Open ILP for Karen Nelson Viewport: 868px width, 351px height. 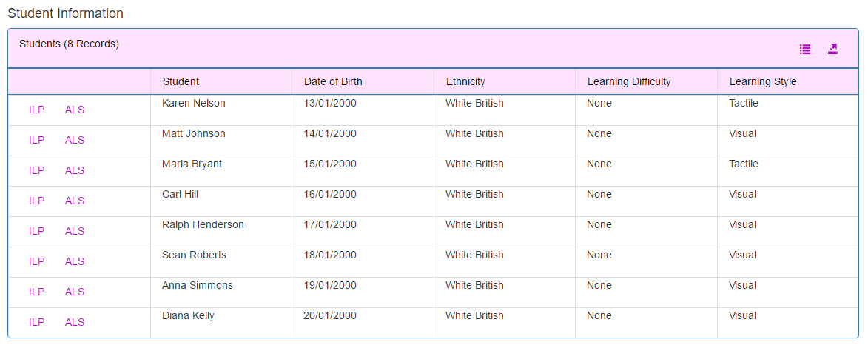coord(36,110)
